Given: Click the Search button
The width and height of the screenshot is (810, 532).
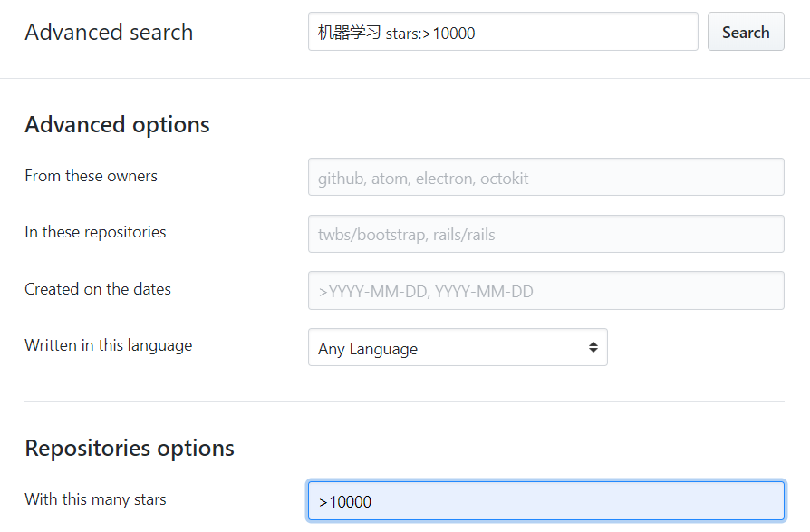Looking at the screenshot, I should coord(746,32).
